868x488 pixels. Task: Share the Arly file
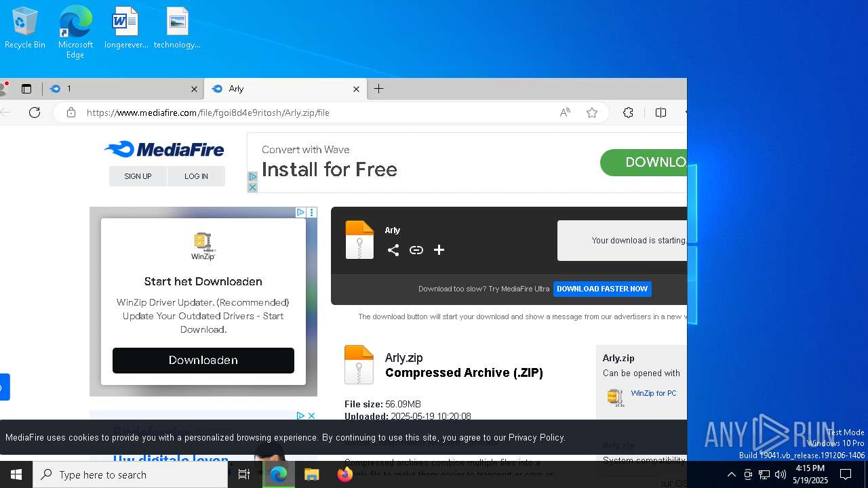[x=393, y=250]
